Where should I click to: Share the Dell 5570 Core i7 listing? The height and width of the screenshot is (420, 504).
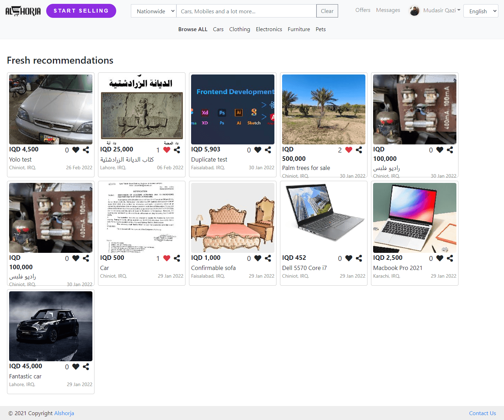359,258
